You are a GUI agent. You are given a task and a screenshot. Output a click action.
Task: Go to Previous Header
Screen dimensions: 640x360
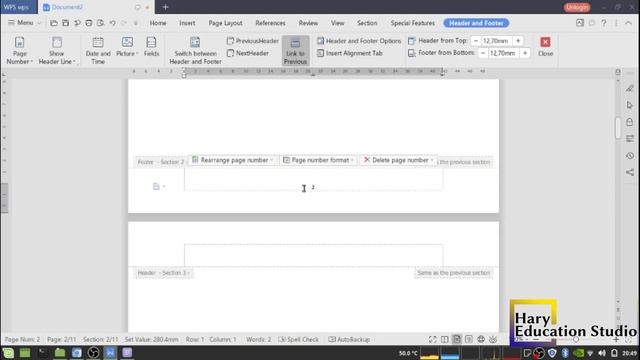coord(253,41)
